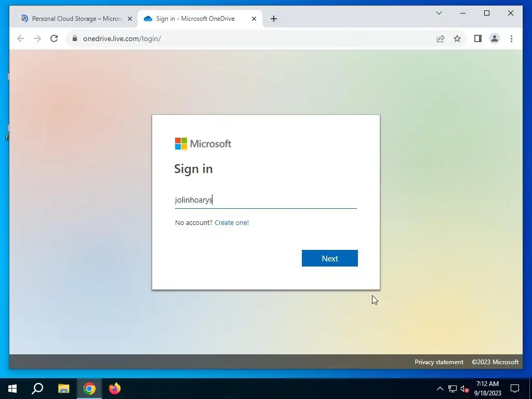Open the Chrome side panel

pyautogui.click(x=478, y=38)
